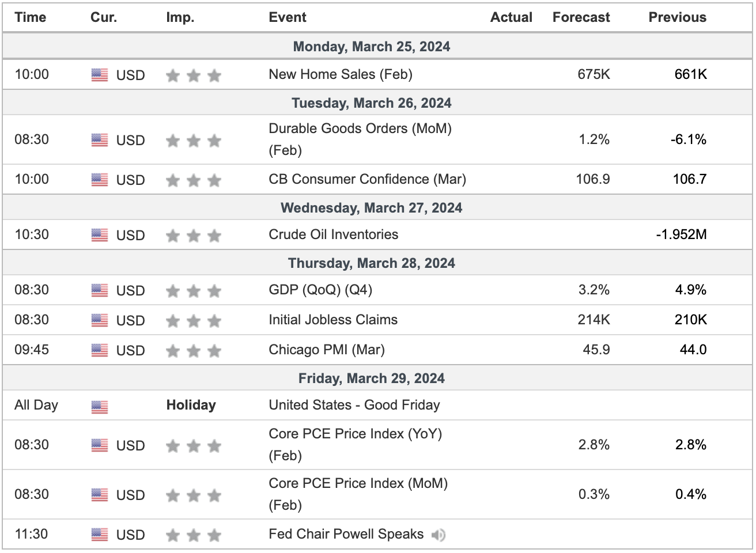Click the -6.1% previous value

[x=688, y=139]
